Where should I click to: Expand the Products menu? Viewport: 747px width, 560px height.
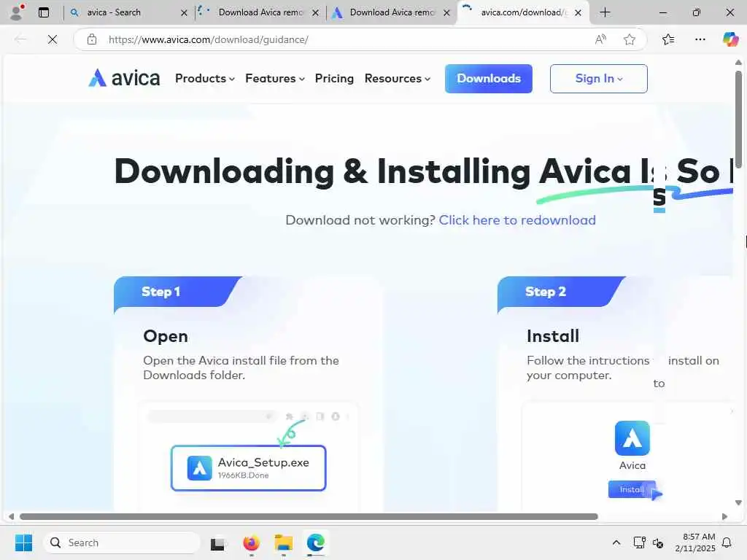[205, 78]
